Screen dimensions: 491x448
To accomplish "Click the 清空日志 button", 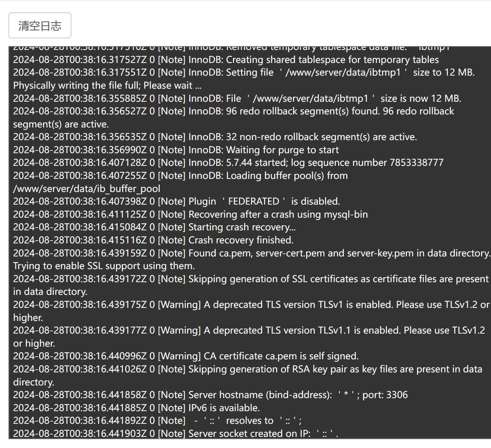I will pyautogui.click(x=40, y=26).
